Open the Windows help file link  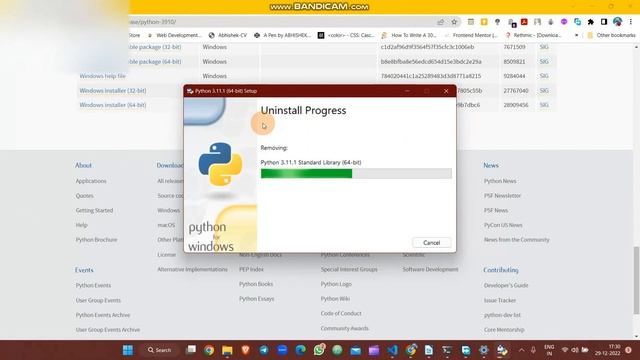(102, 76)
